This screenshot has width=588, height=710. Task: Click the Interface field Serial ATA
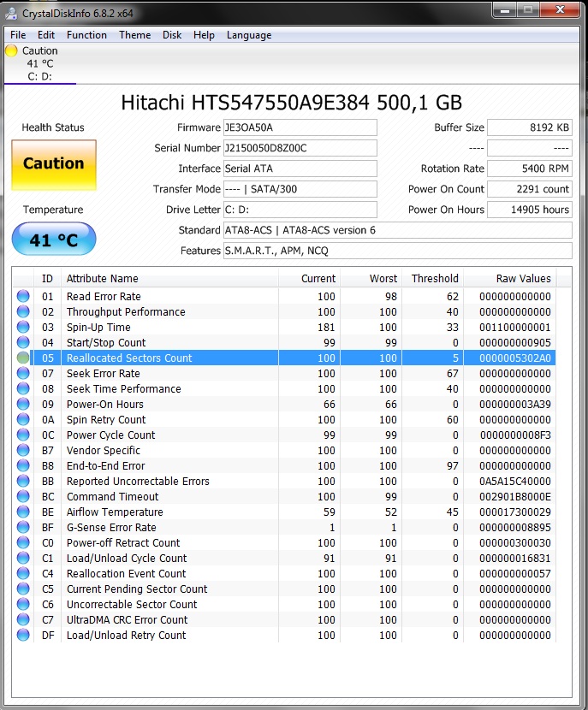point(300,169)
